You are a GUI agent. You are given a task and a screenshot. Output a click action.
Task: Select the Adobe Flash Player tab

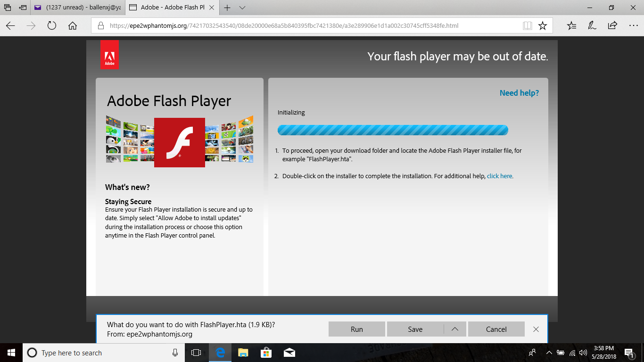pyautogui.click(x=172, y=8)
